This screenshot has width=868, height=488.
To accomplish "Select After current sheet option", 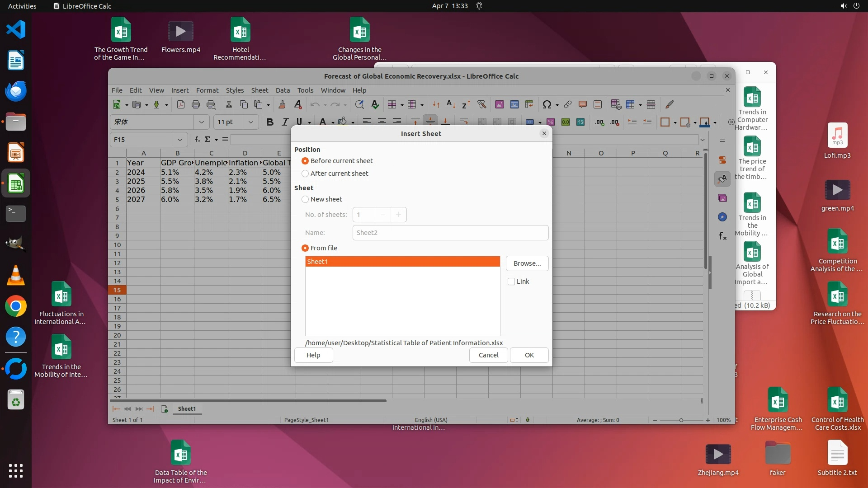I will click(x=305, y=174).
